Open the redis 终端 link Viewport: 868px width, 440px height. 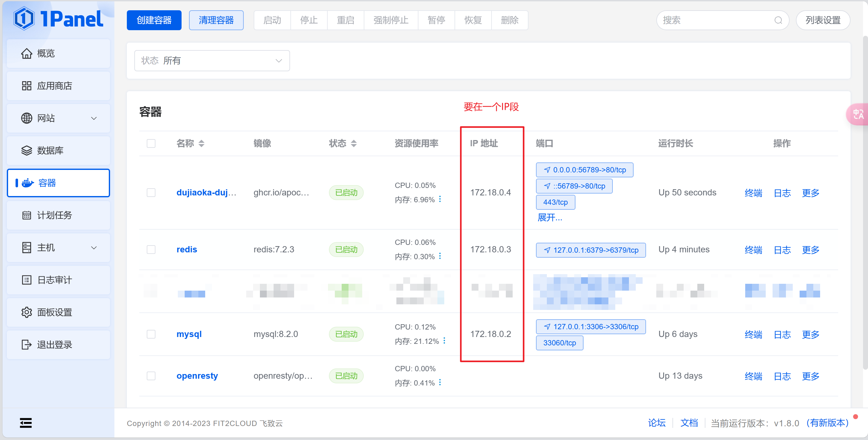pos(753,250)
